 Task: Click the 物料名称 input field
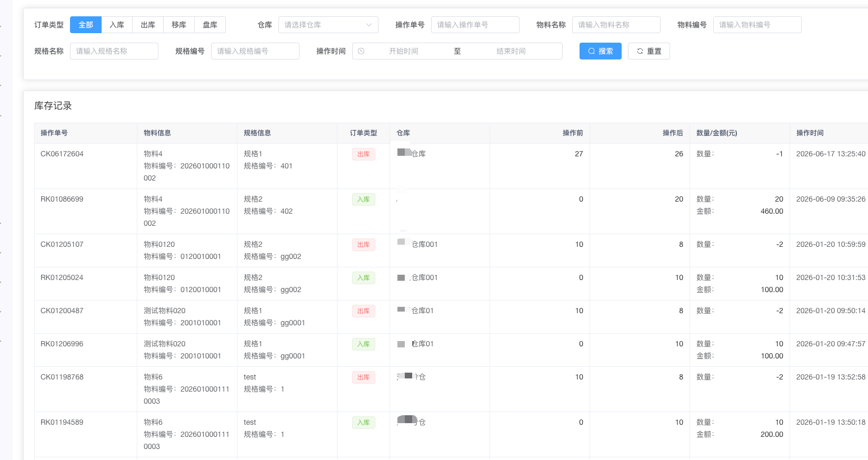coord(616,25)
